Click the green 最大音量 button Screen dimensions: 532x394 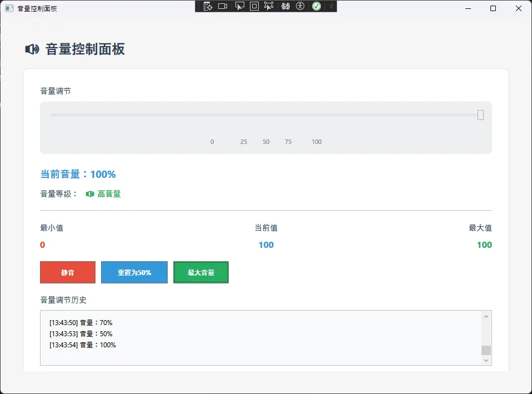pos(201,272)
